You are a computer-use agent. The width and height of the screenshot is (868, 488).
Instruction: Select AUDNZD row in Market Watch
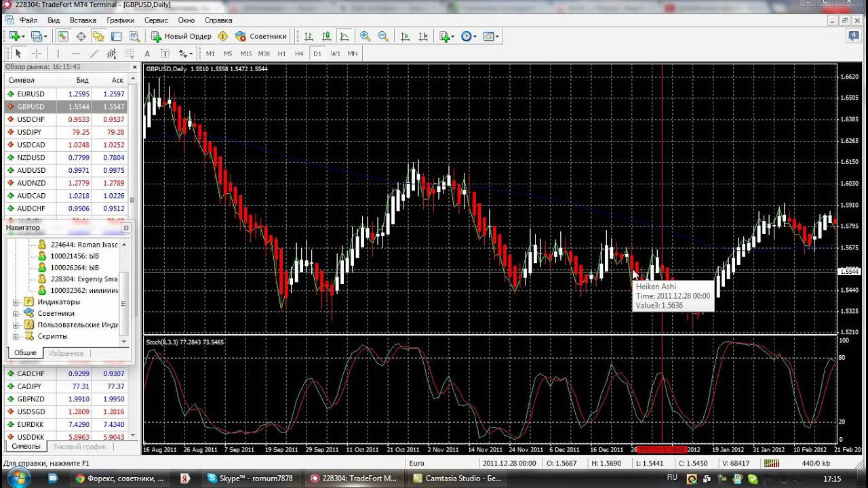[66, 183]
